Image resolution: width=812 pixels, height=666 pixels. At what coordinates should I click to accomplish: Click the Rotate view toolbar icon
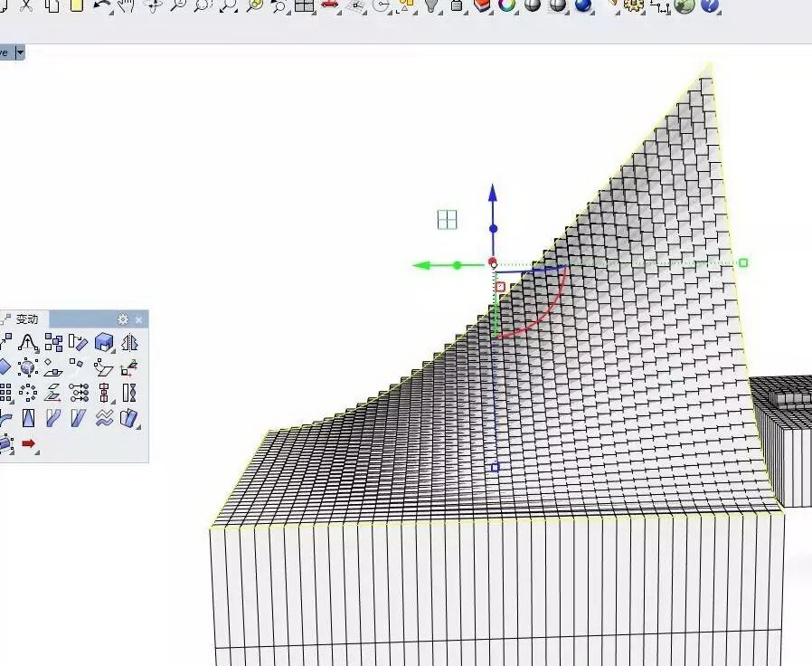[154, 7]
